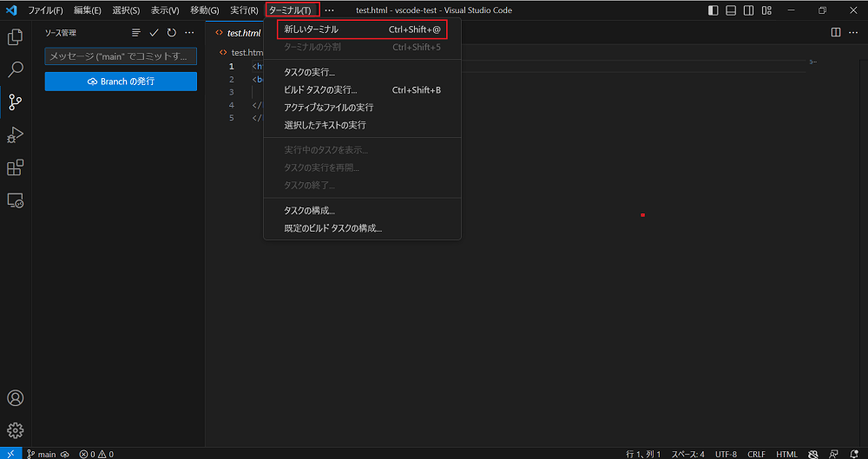
Task: Toggle the secondary sidebar visibility
Action: (750, 10)
